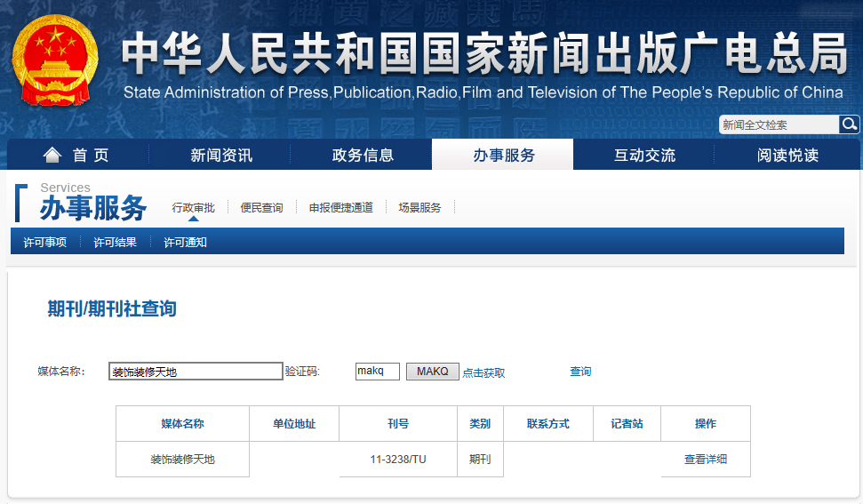Viewport: 863px width, 504px height.
Task: Click the search magnifier icon
Action: click(x=849, y=124)
